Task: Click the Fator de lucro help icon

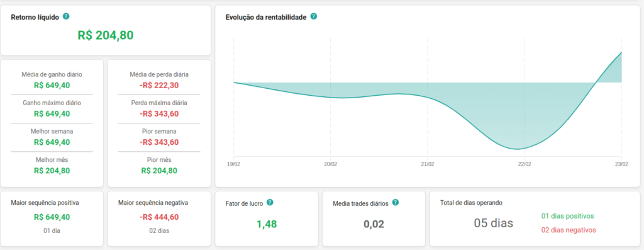Action: [270, 203]
